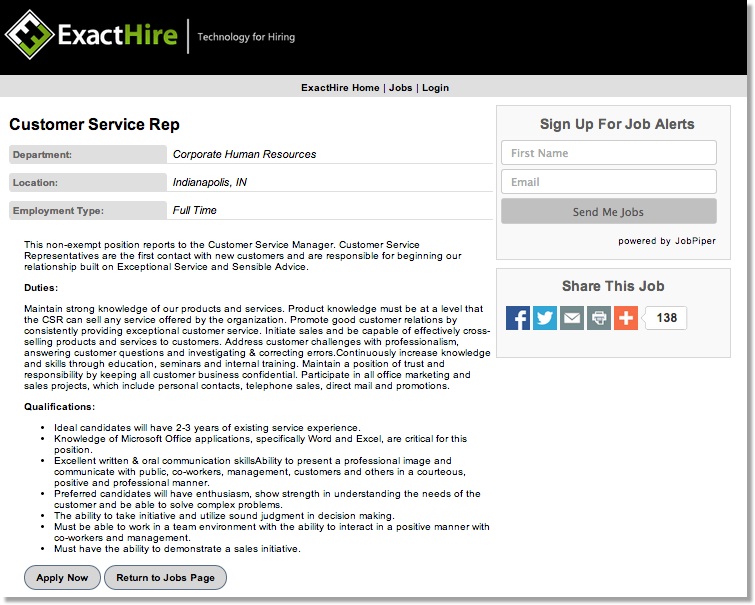Click the email share envelope icon
Image resolution: width=755 pixels, height=605 pixels.
coord(572,318)
